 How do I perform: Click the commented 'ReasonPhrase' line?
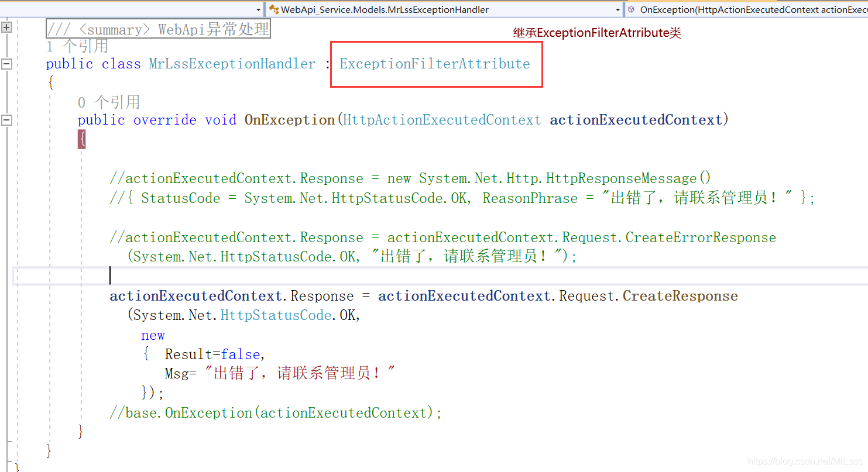click(x=462, y=198)
